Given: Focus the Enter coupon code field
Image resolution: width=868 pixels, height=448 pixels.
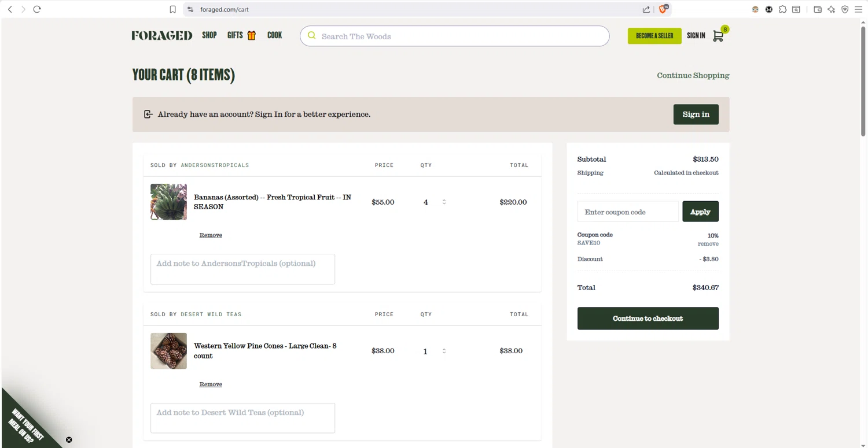Looking at the screenshot, I should point(628,212).
